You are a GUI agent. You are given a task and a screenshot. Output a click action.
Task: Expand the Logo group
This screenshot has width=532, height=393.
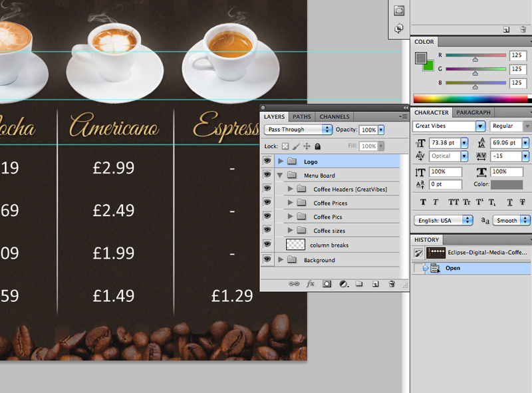pos(281,161)
